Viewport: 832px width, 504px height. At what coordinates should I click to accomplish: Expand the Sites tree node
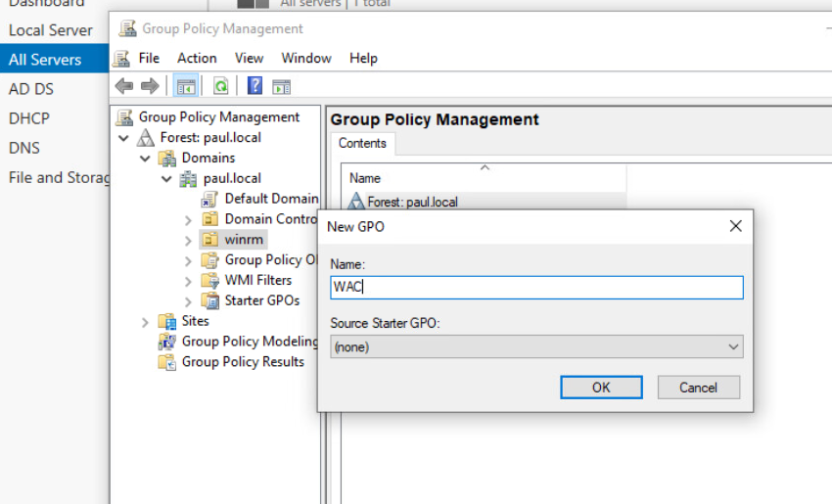coord(145,321)
